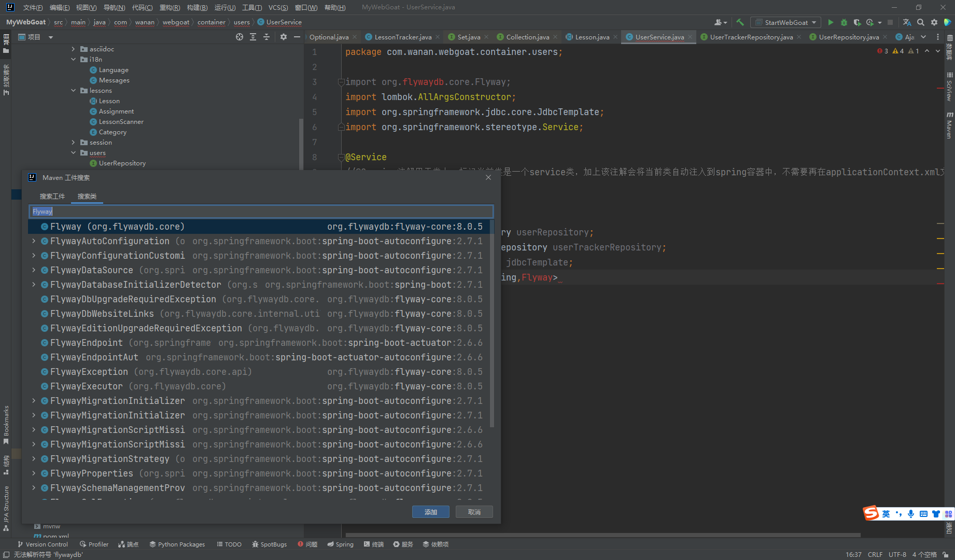Open the 依赖项 dependencies tool window
Image resolution: width=955 pixels, height=560 pixels.
click(x=436, y=544)
